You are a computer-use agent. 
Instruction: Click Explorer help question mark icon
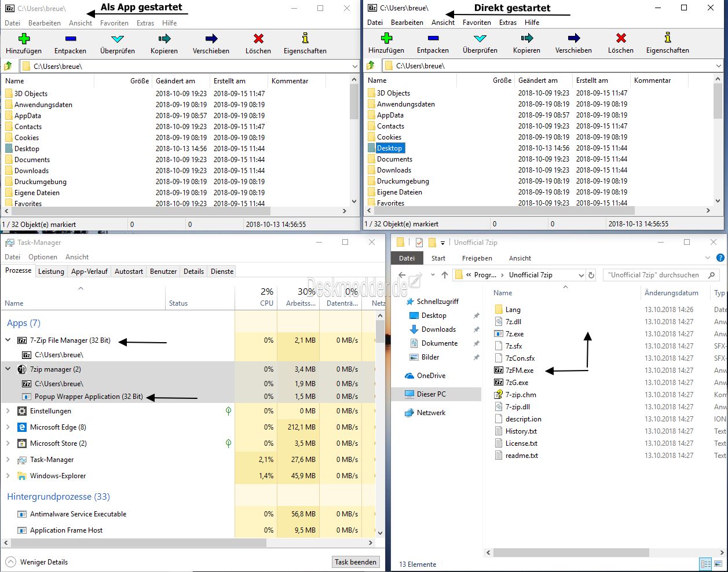coord(720,258)
